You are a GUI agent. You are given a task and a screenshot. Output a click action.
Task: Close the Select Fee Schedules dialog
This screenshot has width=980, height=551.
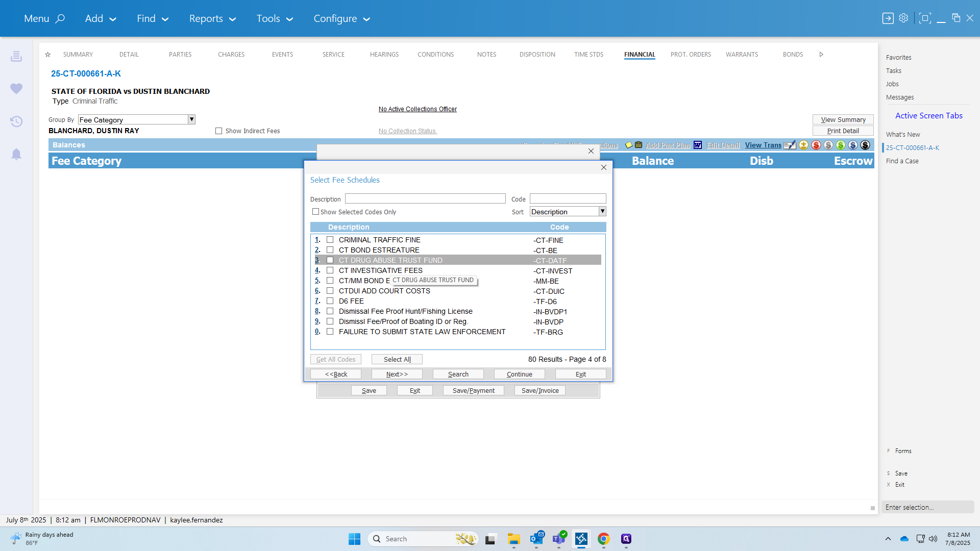pos(604,167)
